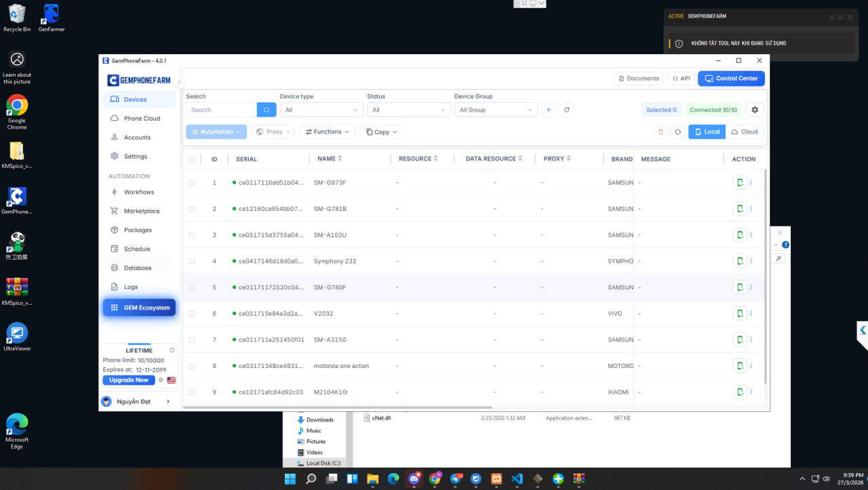This screenshot has height=490, width=868.
Task: Open Devices in the sidebar
Action: pos(139,100)
